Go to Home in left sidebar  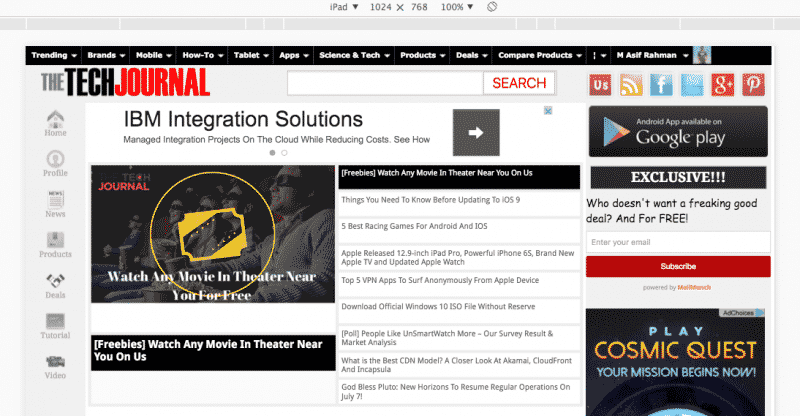click(55, 124)
